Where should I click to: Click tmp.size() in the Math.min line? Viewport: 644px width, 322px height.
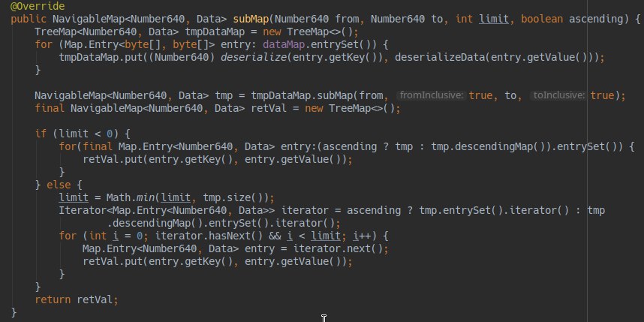[233, 197]
